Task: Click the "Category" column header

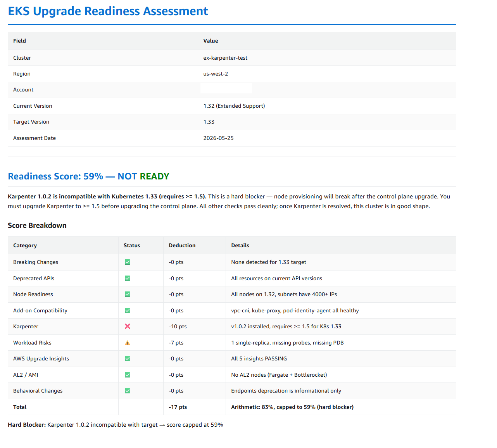Action: click(x=25, y=245)
